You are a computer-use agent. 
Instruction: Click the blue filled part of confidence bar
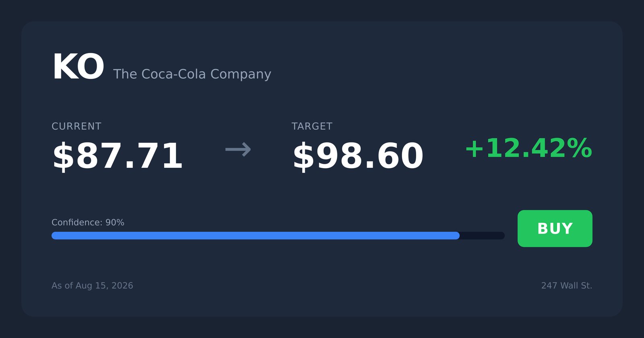click(256, 235)
